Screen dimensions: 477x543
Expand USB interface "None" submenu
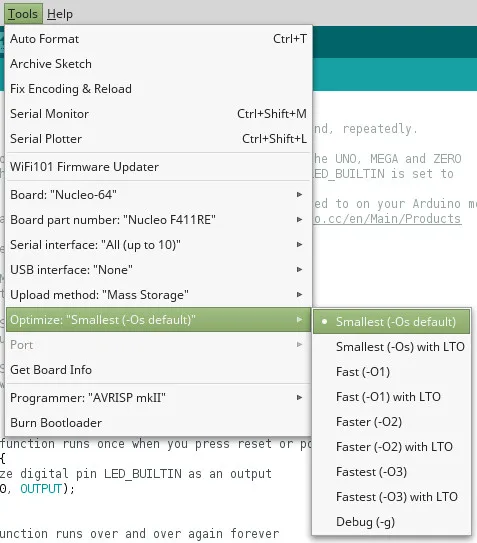click(158, 270)
